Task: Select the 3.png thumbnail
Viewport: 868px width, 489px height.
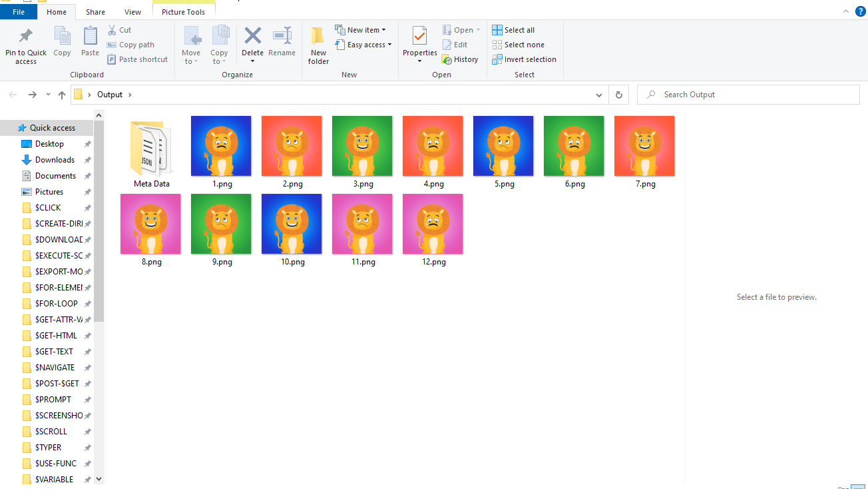Action: tap(363, 146)
